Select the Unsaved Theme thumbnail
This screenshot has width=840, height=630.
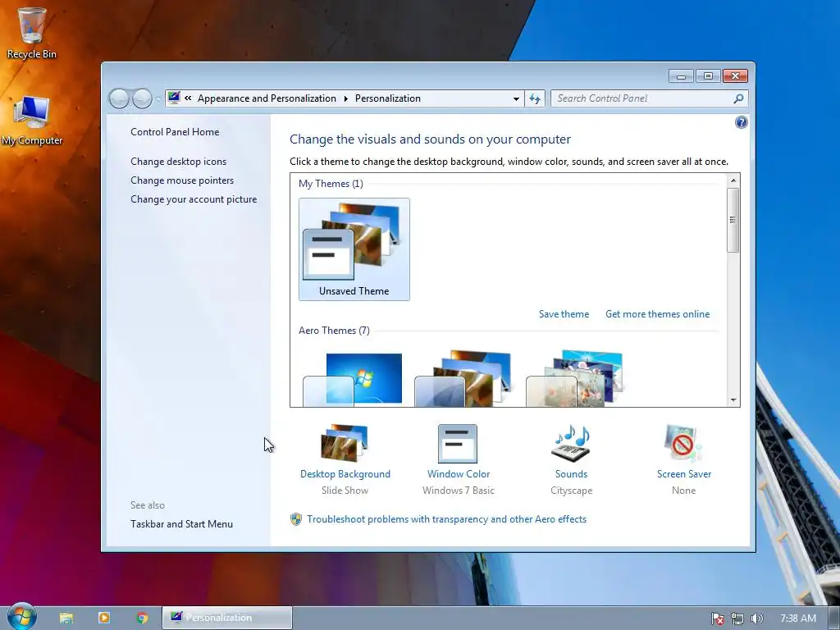[354, 249]
